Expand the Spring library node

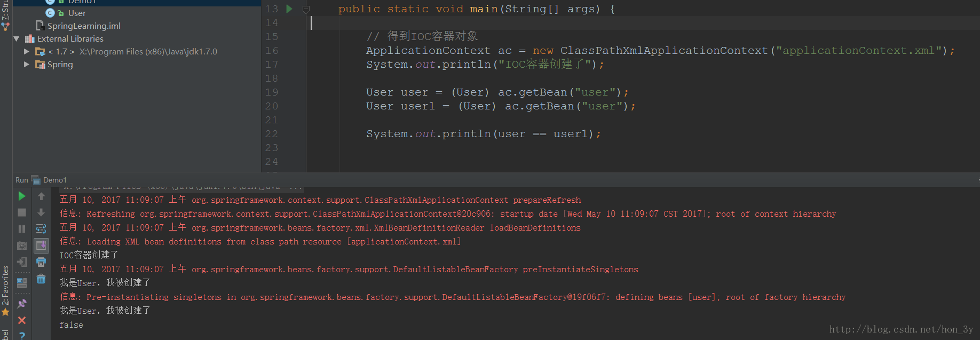pyautogui.click(x=27, y=65)
